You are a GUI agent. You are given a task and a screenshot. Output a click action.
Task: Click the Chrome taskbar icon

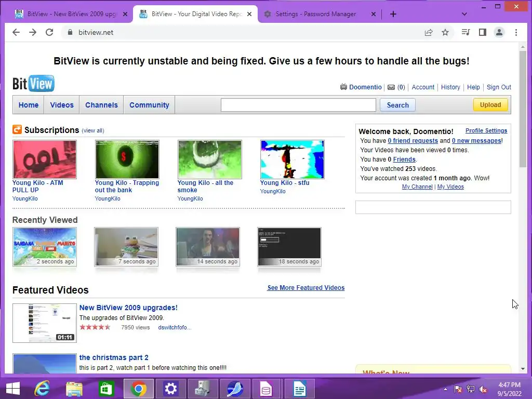pyautogui.click(x=138, y=389)
